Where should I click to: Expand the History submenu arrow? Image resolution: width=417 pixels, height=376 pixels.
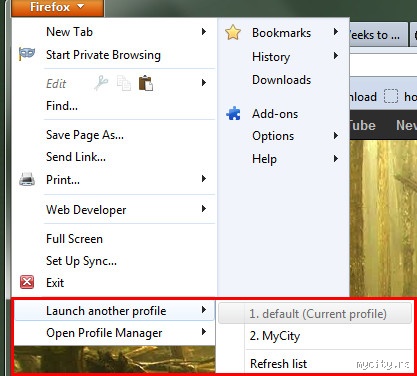click(x=336, y=56)
